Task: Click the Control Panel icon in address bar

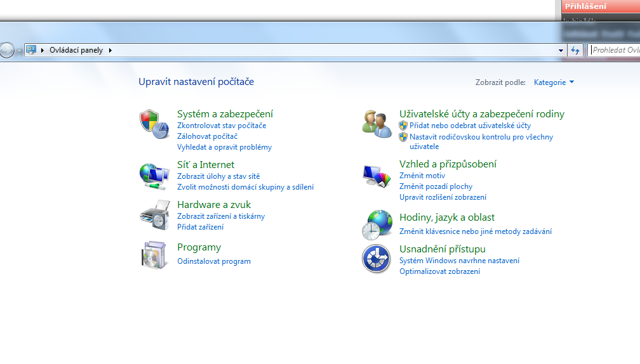Action: 31,50
